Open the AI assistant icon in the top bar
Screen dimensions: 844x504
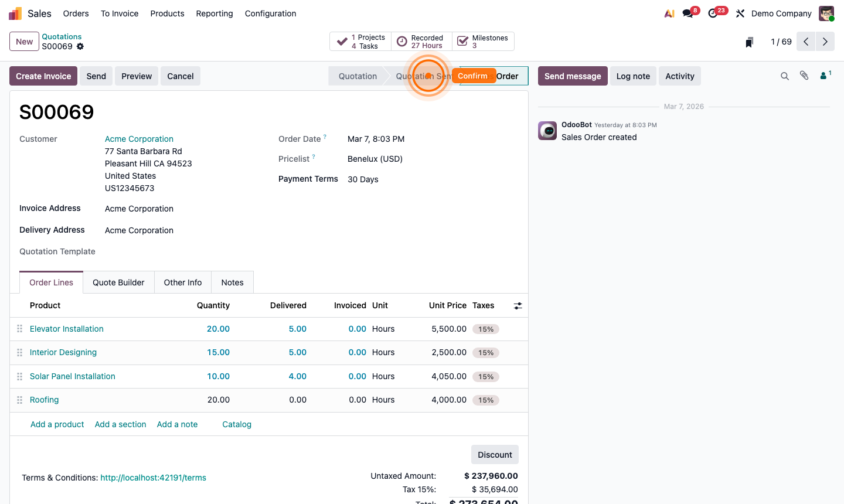click(669, 13)
